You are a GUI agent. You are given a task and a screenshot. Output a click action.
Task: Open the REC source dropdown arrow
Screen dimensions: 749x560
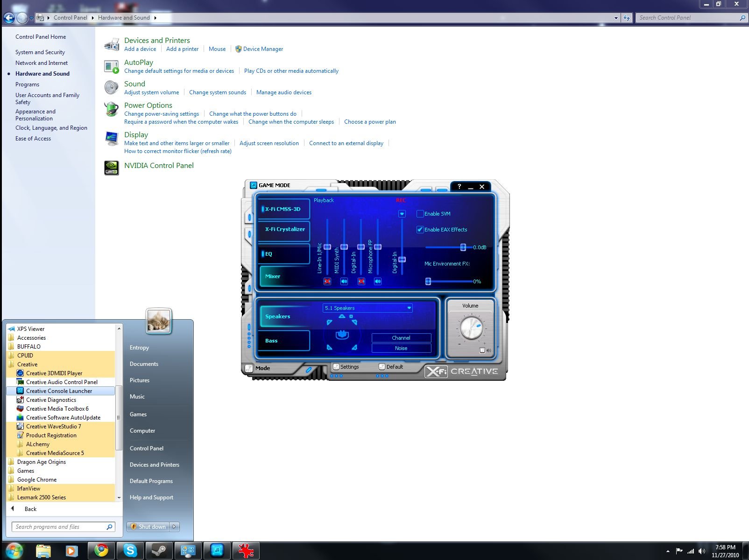coord(402,214)
